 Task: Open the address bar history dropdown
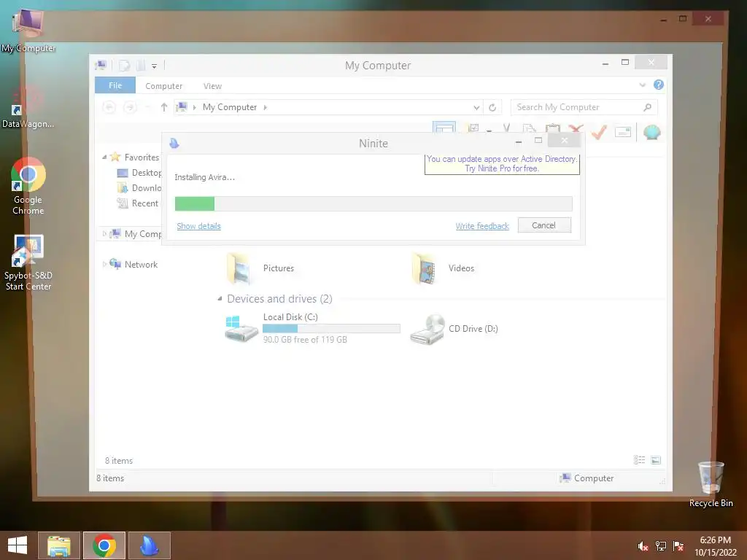476,108
